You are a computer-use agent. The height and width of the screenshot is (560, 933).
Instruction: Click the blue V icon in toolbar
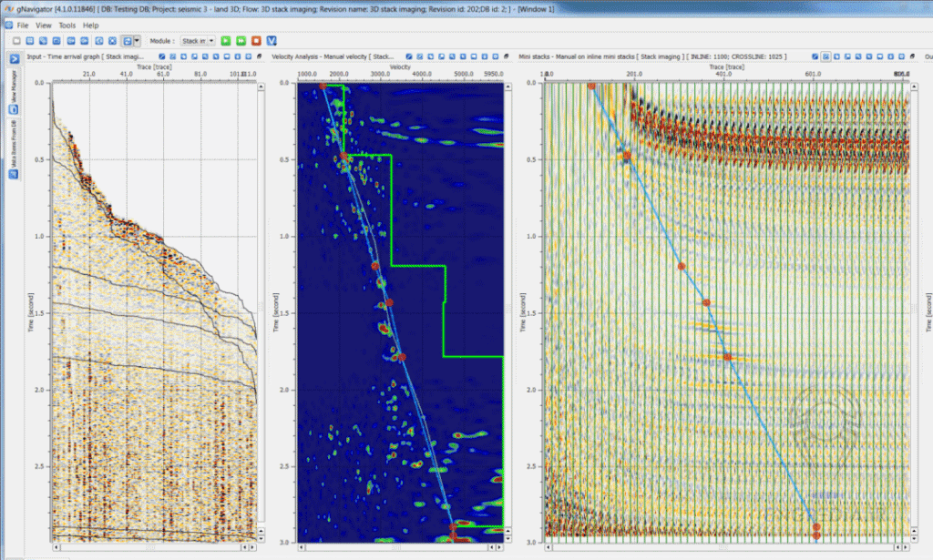[x=272, y=41]
